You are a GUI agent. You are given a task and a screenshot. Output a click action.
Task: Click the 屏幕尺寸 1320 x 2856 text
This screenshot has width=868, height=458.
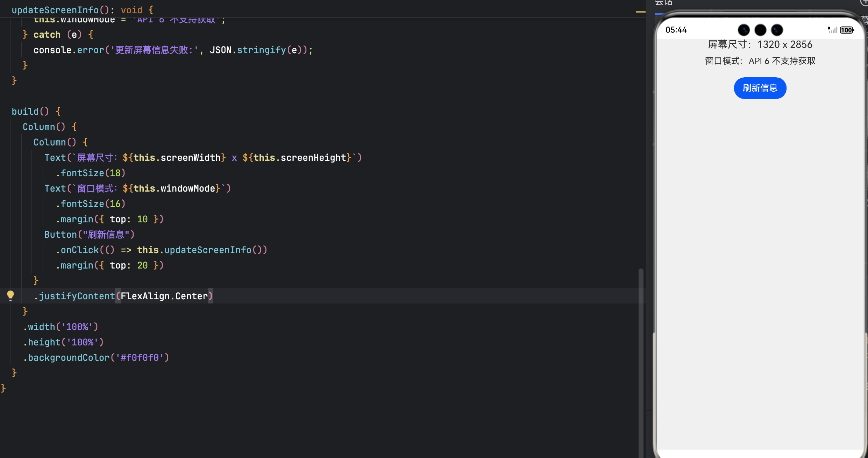pos(760,44)
